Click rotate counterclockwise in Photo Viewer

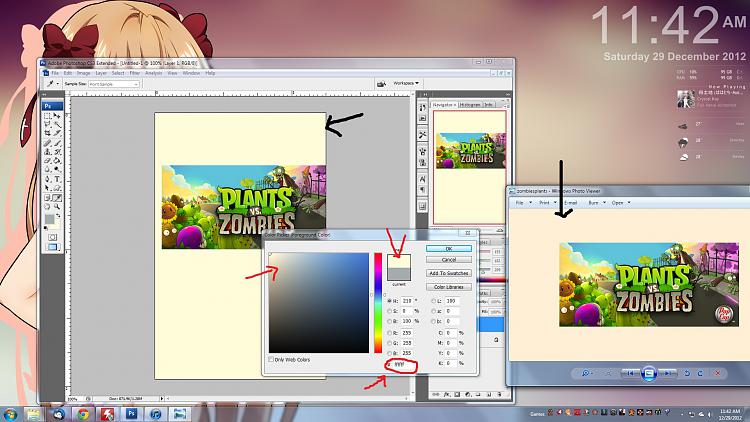(687, 373)
